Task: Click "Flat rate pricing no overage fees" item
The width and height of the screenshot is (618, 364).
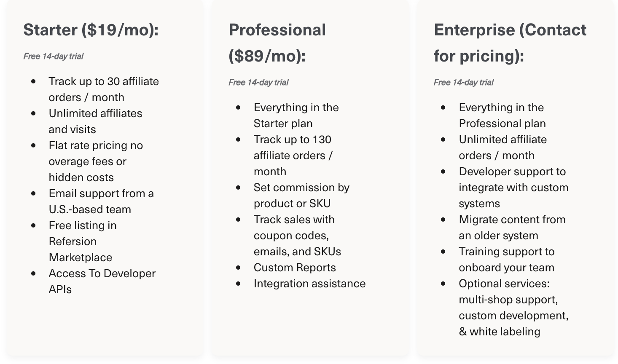Action: point(96,161)
